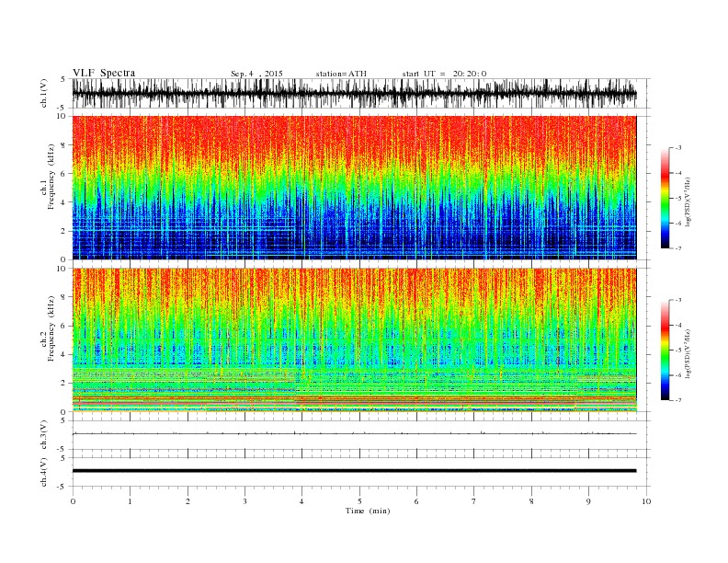The image size is (728, 563).
Task: Click the 'Time (min)' x-axis label
Action: coord(368,511)
